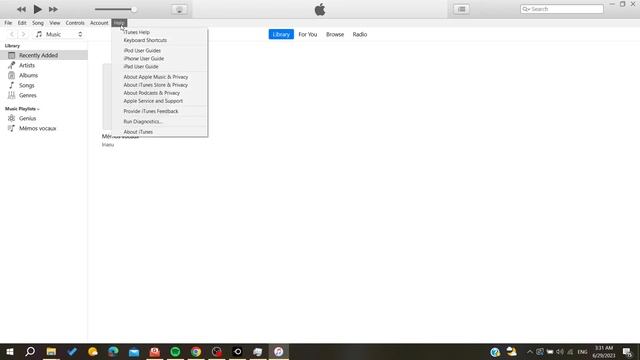Click the rewind previous track button

(21, 9)
